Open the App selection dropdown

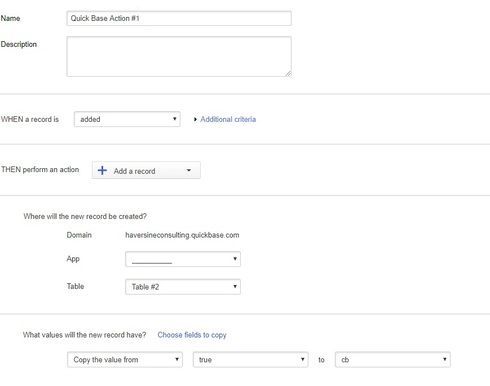point(183,259)
